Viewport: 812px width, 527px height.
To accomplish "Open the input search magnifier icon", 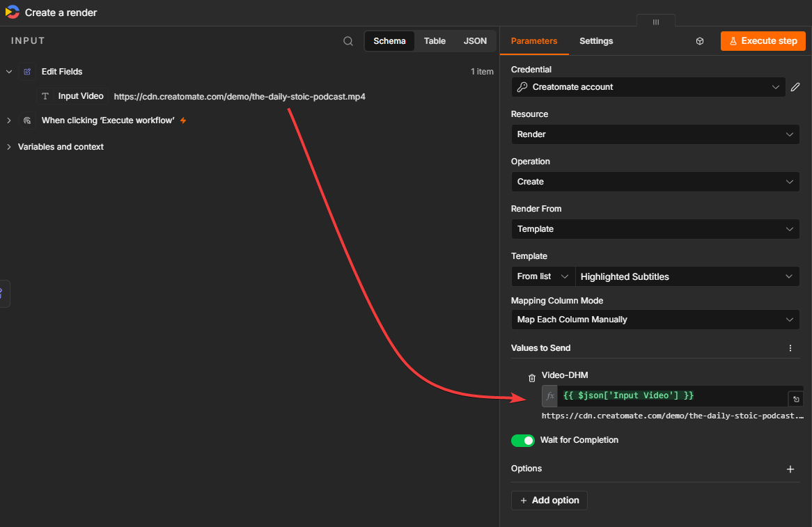I will (348, 41).
